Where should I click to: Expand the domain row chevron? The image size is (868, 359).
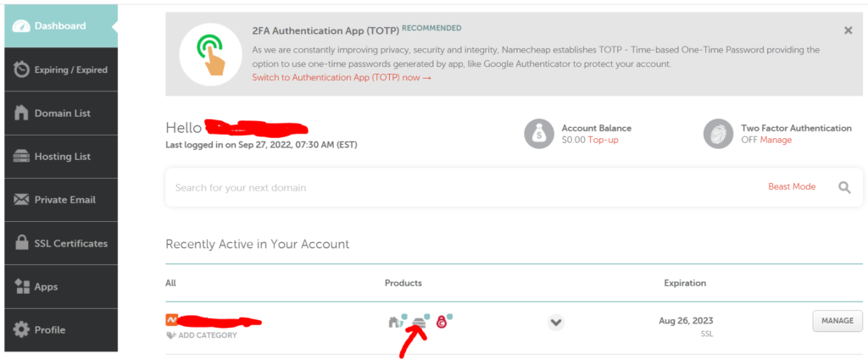[556, 322]
